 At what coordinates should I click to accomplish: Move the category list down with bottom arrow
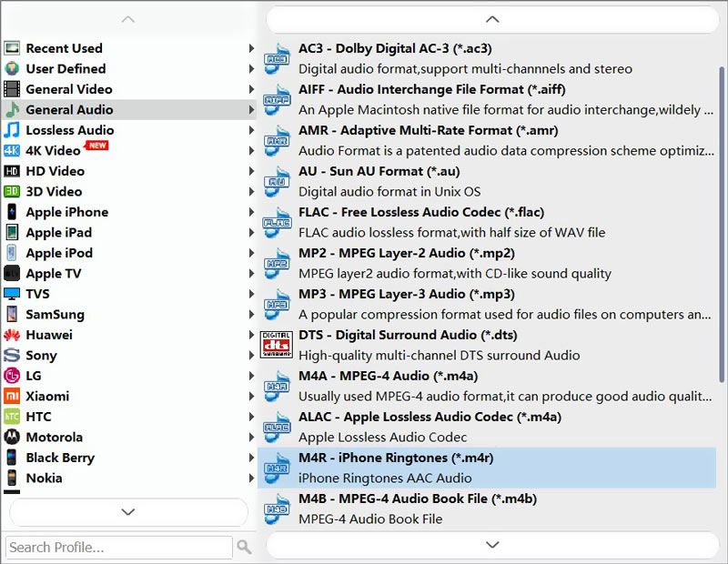point(128,511)
